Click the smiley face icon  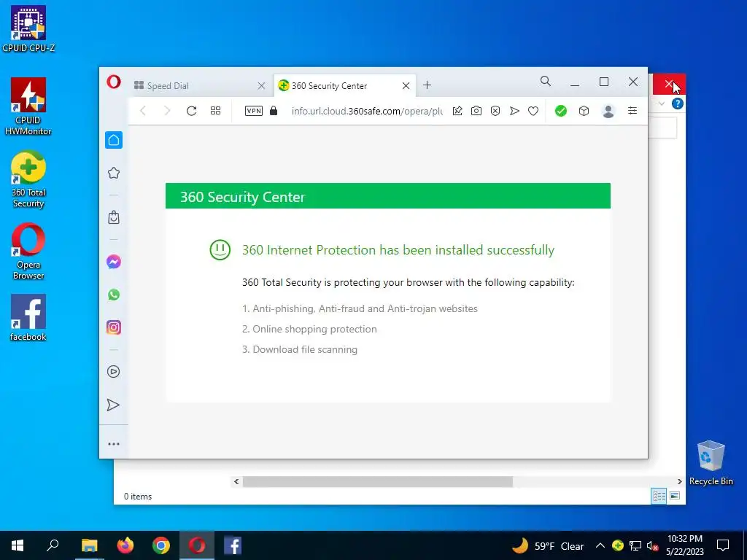[220, 249]
